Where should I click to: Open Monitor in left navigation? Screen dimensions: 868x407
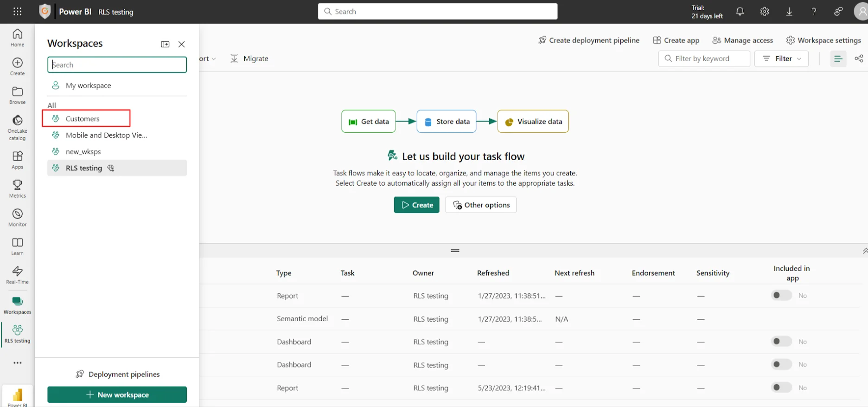17,218
